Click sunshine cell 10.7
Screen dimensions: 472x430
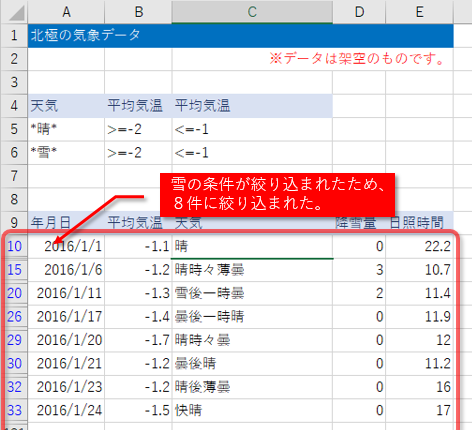[x=419, y=270]
